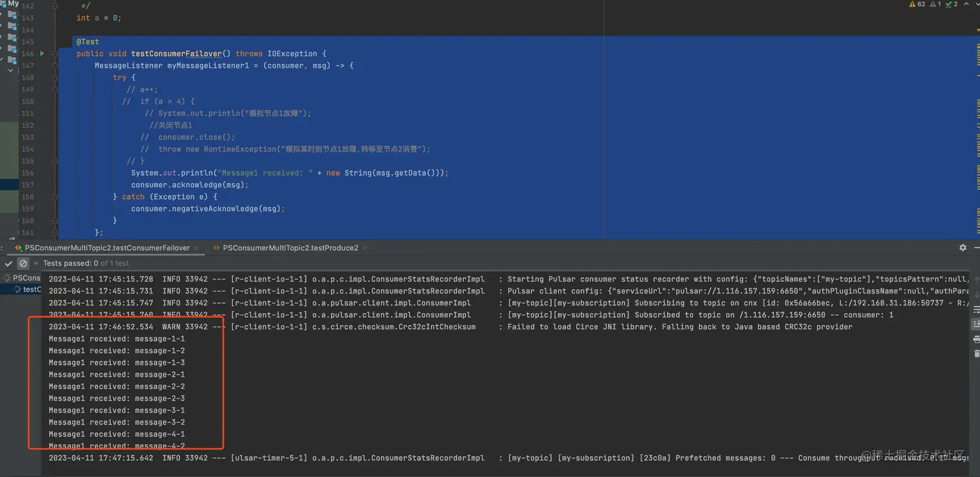Click the 'Message1 received: message-1-3' output line
The image size is (980, 477).
coord(117,363)
